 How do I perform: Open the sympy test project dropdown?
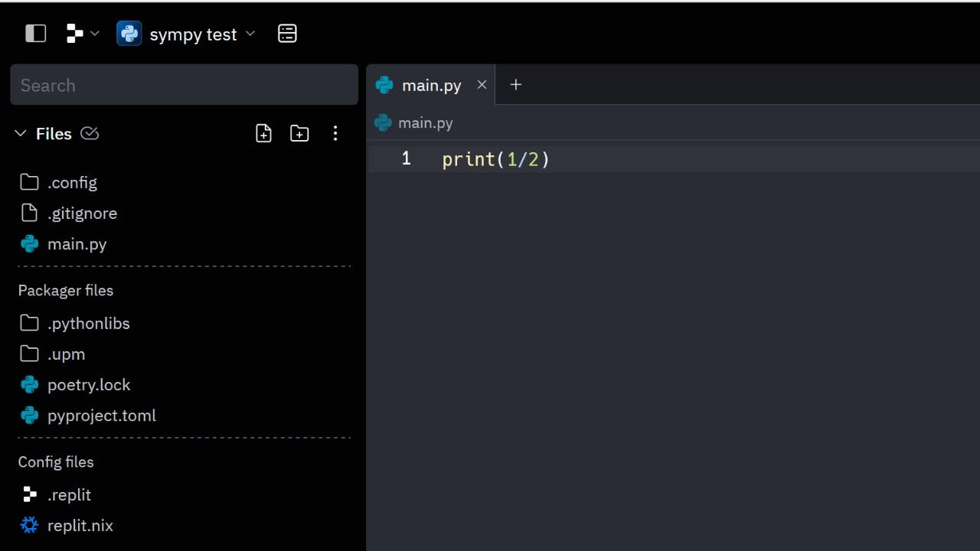coord(186,34)
